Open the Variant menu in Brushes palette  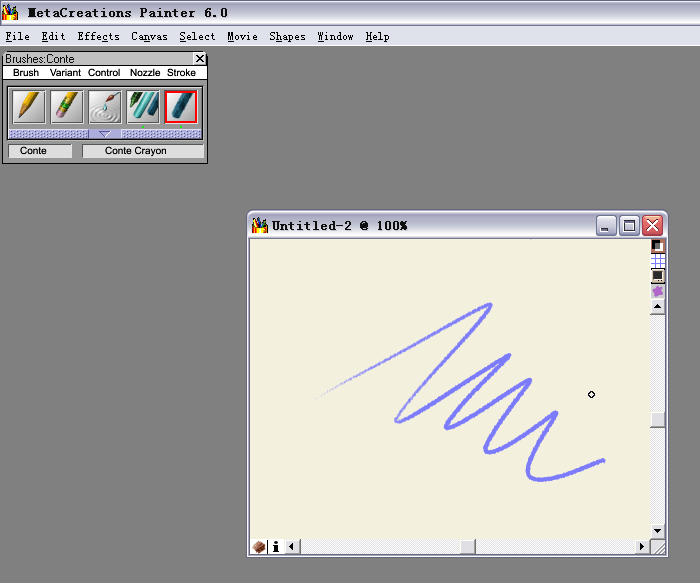pyautogui.click(x=65, y=73)
